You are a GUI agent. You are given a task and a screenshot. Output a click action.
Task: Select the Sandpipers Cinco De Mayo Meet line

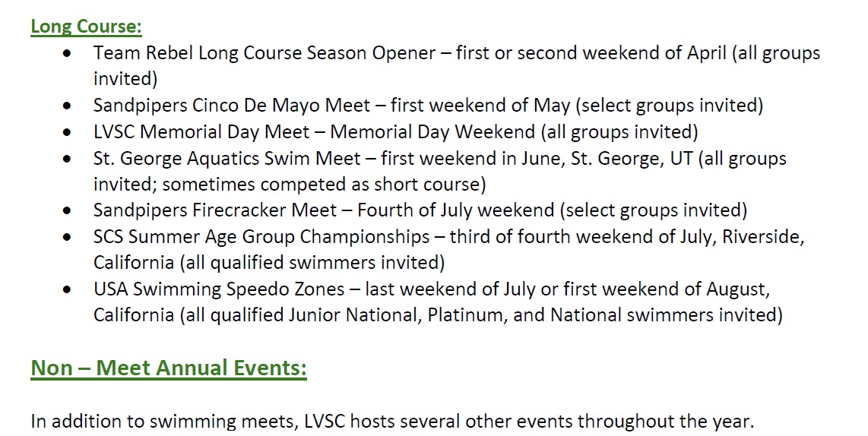click(428, 106)
